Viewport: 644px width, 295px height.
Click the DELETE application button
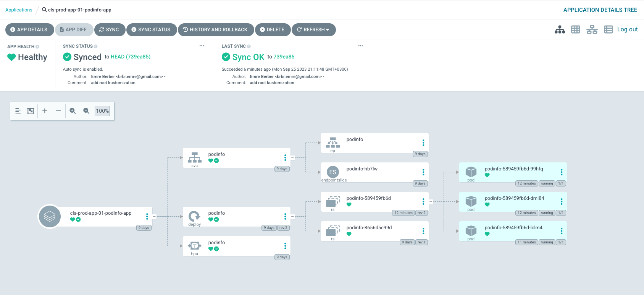pyautogui.click(x=273, y=30)
